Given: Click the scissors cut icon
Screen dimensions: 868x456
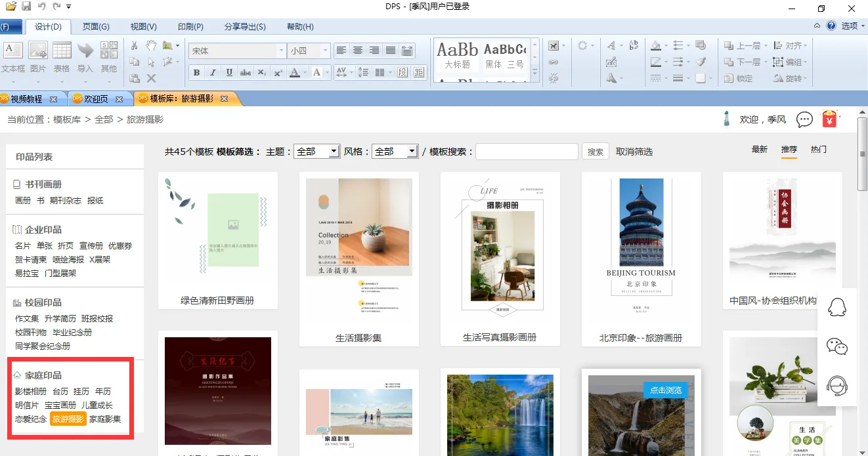Looking at the screenshot, I should coord(135,45).
